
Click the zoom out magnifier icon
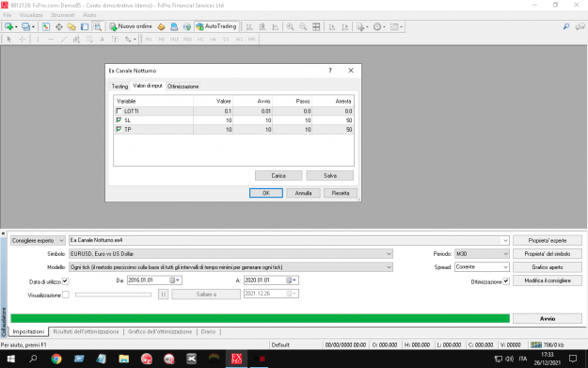303,26
